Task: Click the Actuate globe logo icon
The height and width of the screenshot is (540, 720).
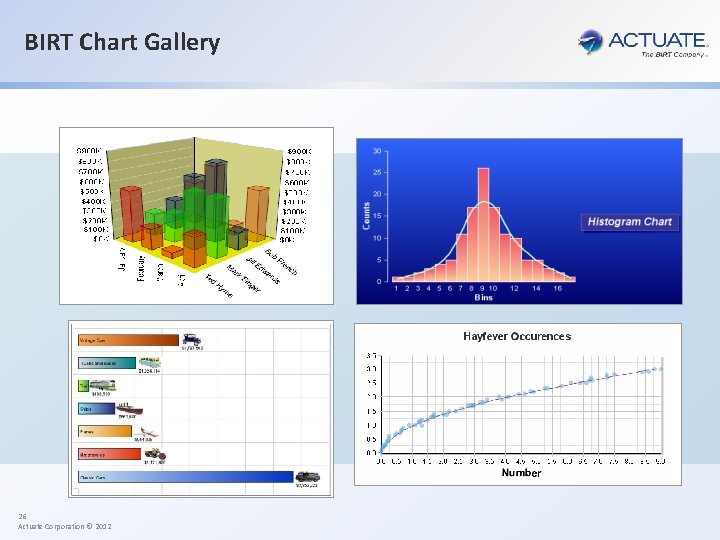Action: click(x=590, y=42)
